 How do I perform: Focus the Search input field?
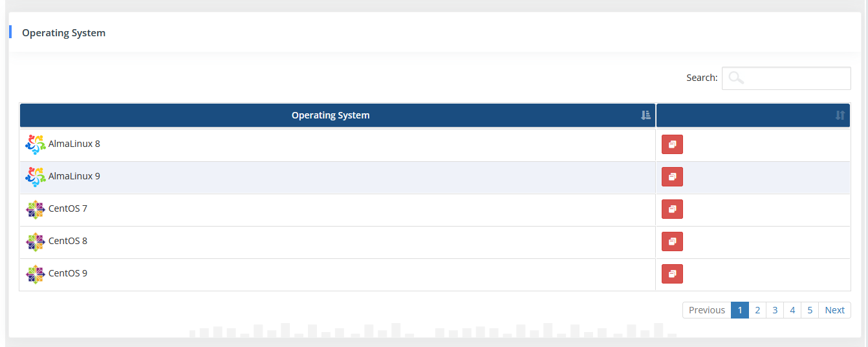point(796,78)
